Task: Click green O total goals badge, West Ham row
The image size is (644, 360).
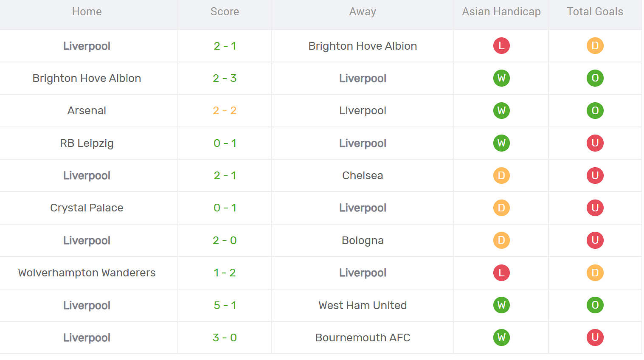Action: (x=595, y=305)
